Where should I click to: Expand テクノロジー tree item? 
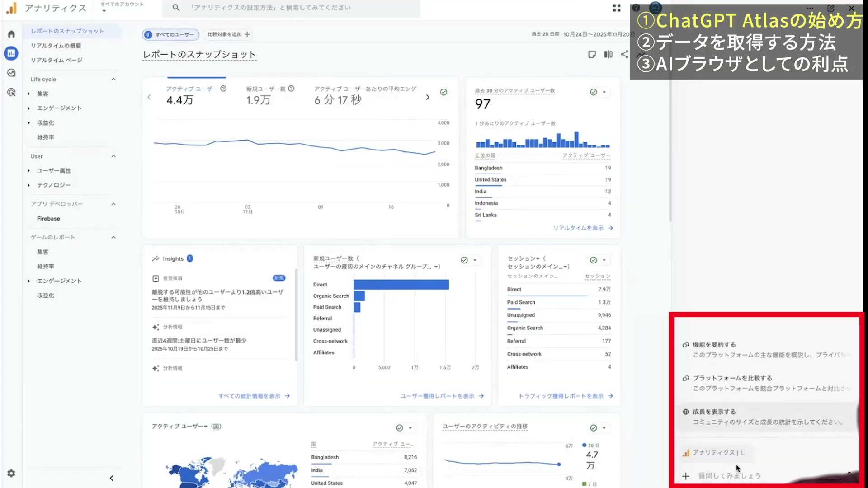pyautogui.click(x=28, y=185)
